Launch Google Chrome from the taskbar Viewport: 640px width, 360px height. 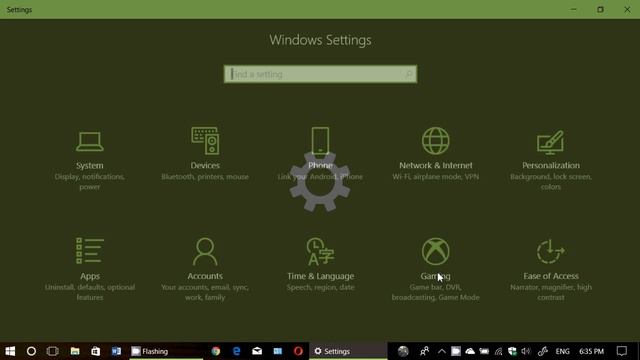point(216,351)
